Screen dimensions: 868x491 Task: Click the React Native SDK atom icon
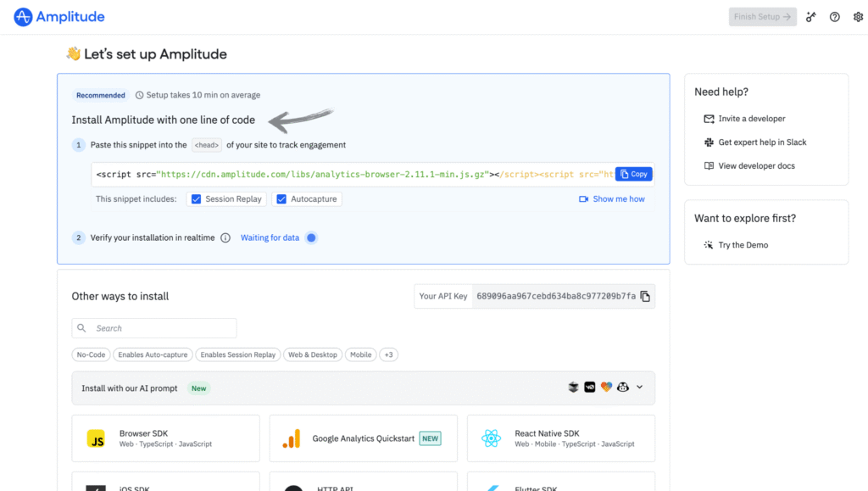pyautogui.click(x=492, y=438)
